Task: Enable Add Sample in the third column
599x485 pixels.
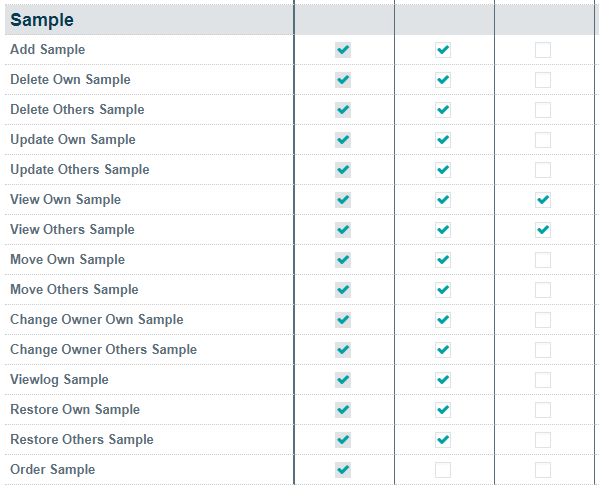Action: [543, 50]
